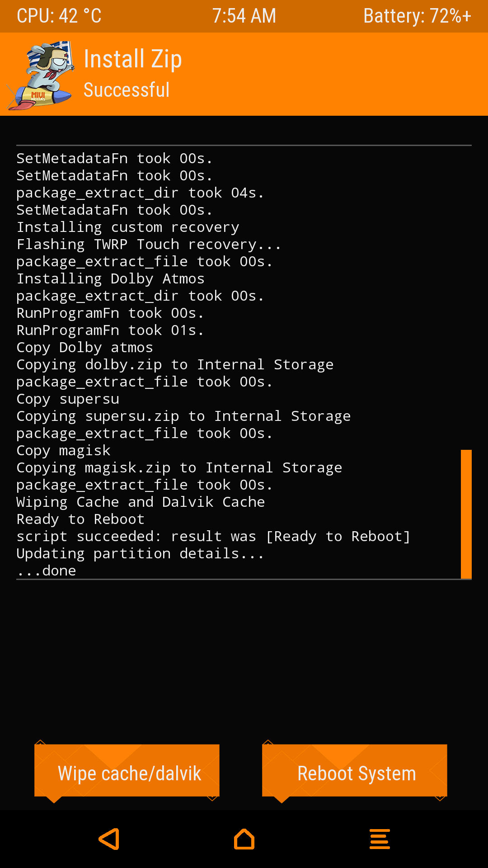Click the 'Installing custom recovery' log line
The width and height of the screenshot is (488, 868).
[x=128, y=227]
